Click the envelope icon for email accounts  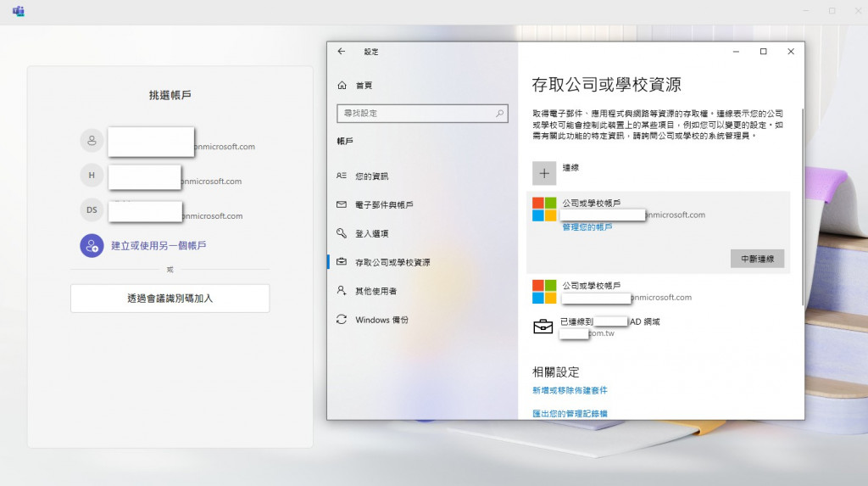click(342, 204)
